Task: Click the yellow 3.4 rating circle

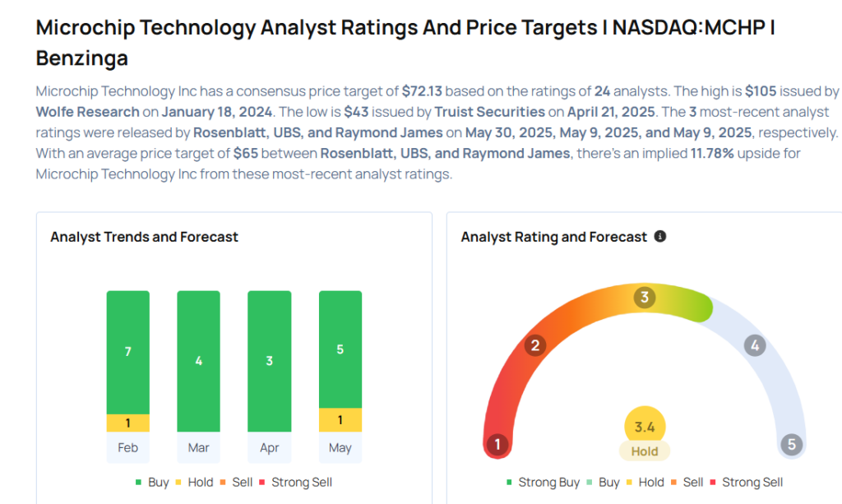Action: 645,428
